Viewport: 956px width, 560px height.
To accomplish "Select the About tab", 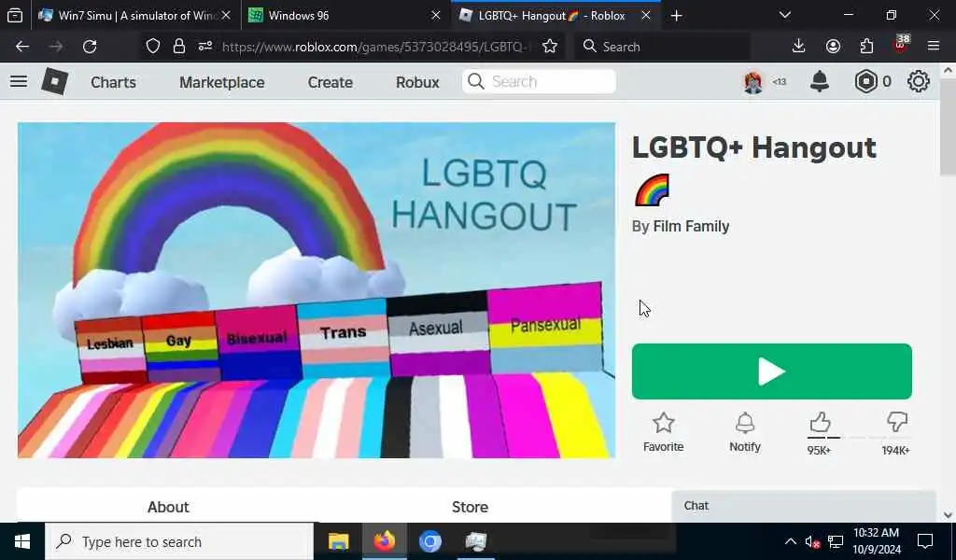I will pos(168,507).
